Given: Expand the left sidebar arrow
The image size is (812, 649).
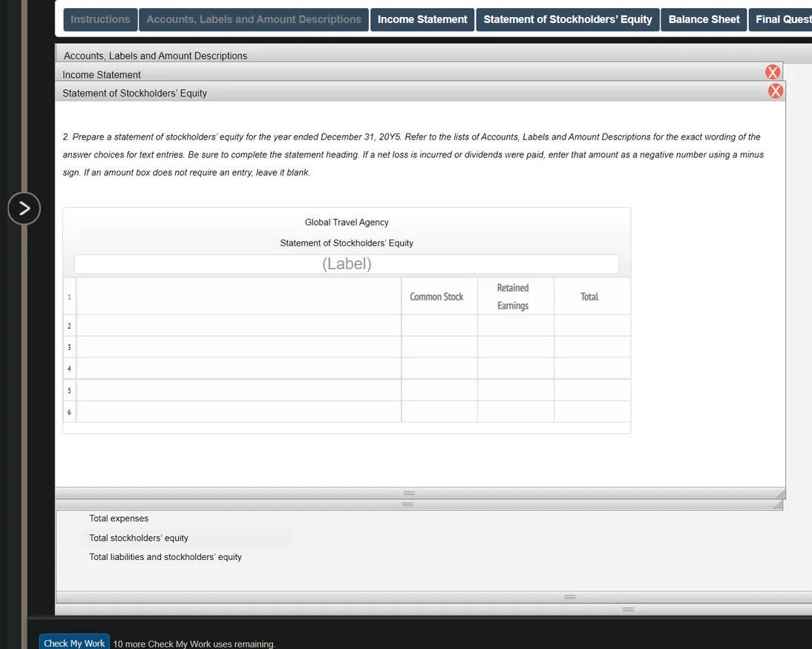Looking at the screenshot, I should pos(23,208).
